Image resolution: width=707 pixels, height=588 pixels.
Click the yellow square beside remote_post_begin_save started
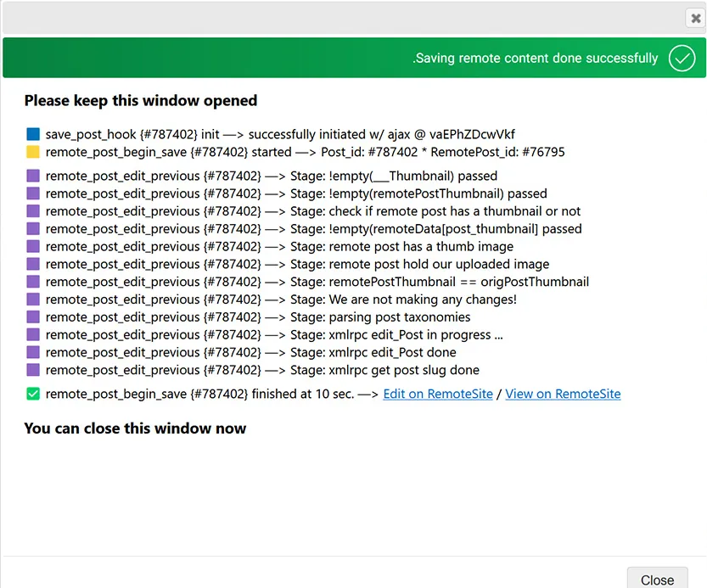click(33, 152)
